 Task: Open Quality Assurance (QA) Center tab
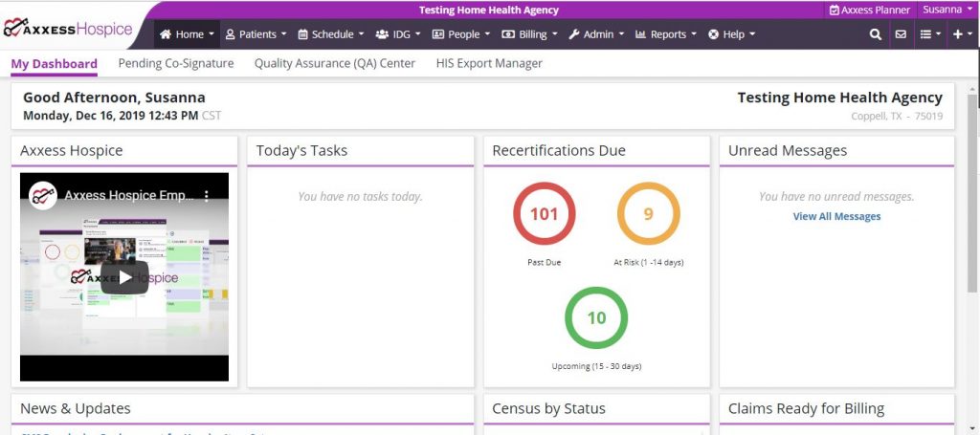tap(334, 63)
